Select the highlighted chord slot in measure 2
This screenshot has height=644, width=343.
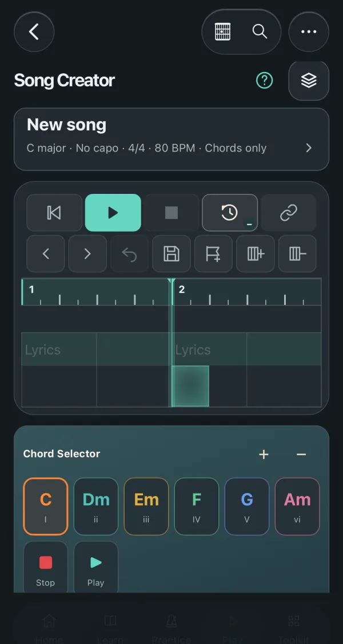point(190,386)
